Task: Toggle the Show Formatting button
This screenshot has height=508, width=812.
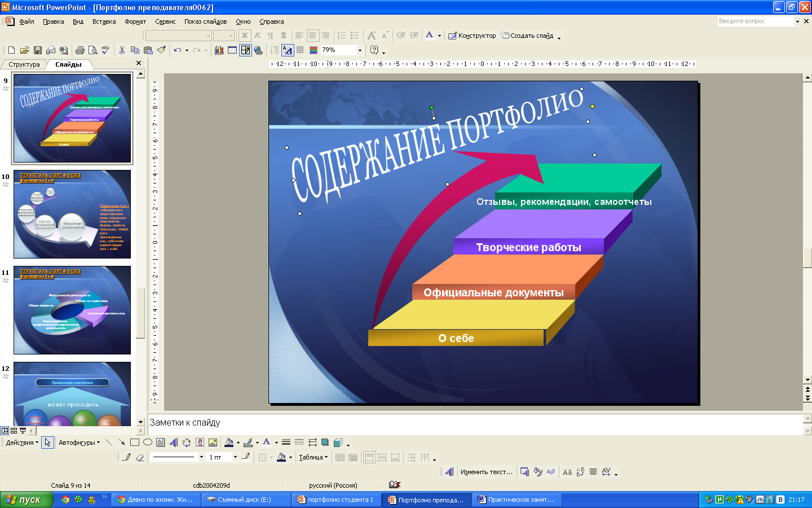Action: point(288,50)
